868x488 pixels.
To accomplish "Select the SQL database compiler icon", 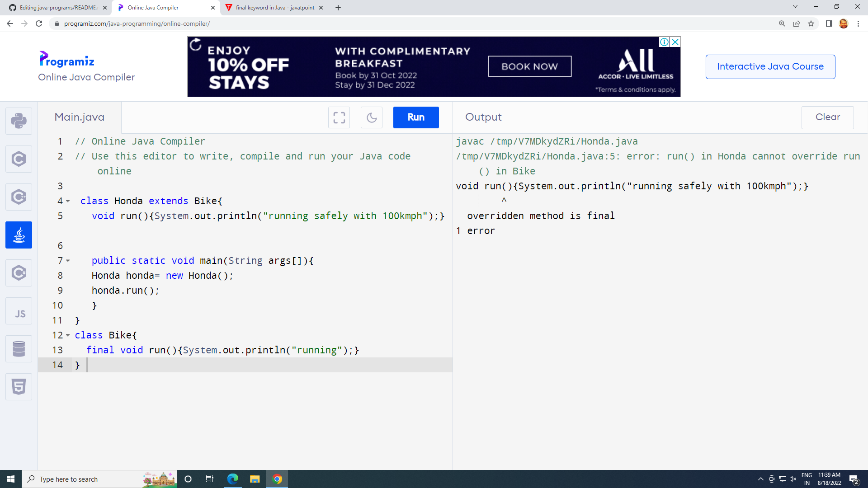I will [19, 348].
